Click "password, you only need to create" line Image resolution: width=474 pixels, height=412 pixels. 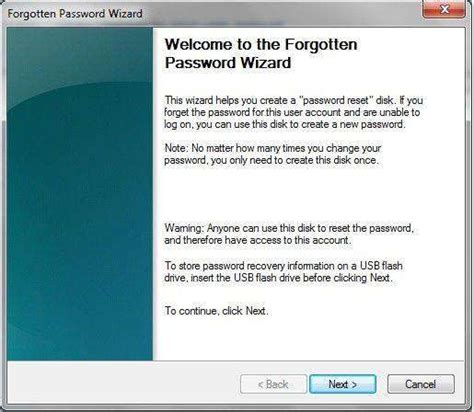point(271,160)
